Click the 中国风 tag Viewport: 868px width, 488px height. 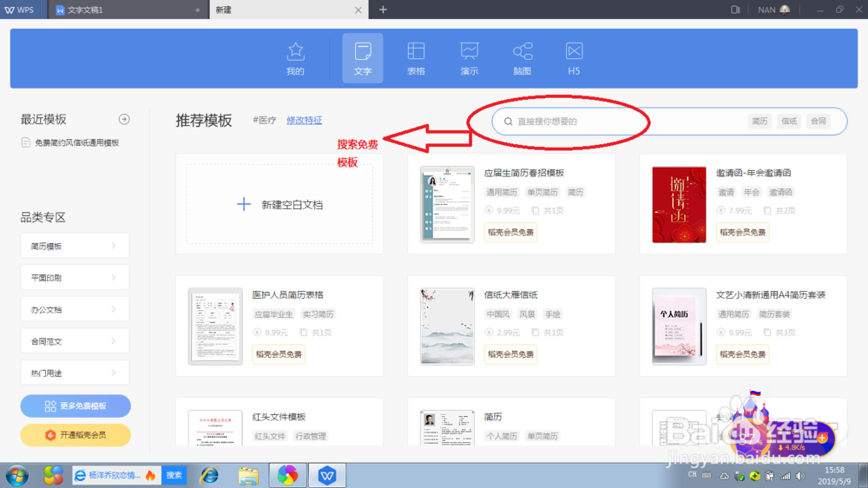(497, 314)
